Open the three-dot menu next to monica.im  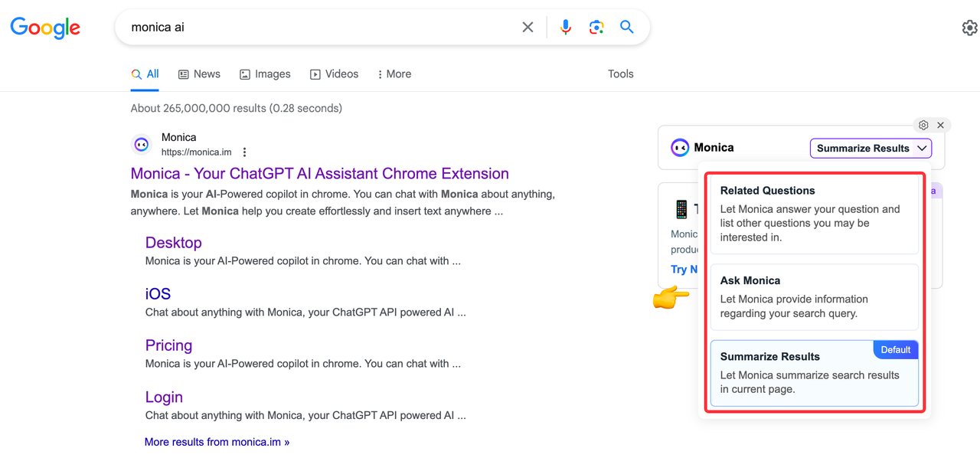click(x=245, y=152)
